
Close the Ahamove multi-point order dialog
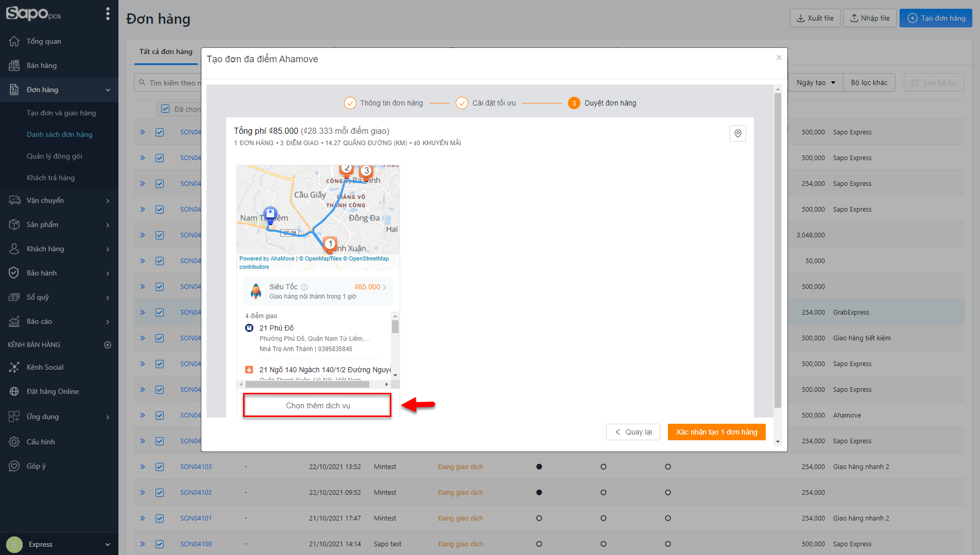click(x=779, y=58)
